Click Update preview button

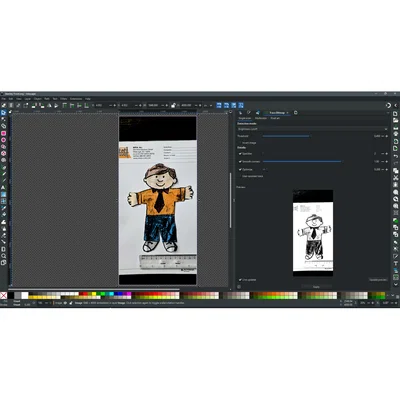(x=378, y=280)
